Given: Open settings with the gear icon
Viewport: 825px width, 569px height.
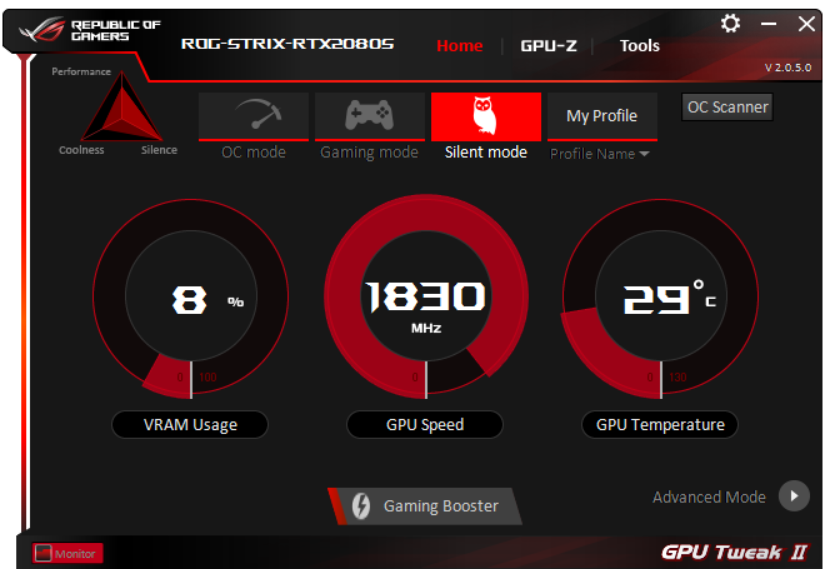Looking at the screenshot, I should (730, 23).
